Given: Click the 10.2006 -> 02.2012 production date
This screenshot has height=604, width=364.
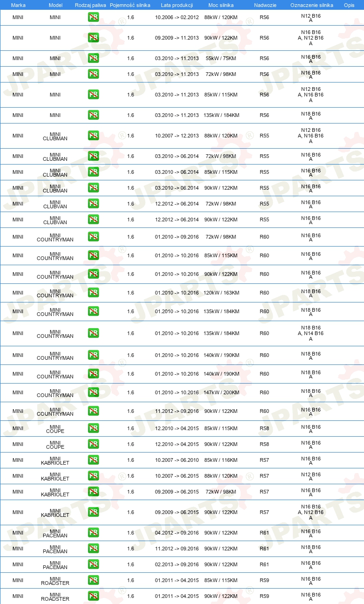Looking at the screenshot, I should point(177,17).
